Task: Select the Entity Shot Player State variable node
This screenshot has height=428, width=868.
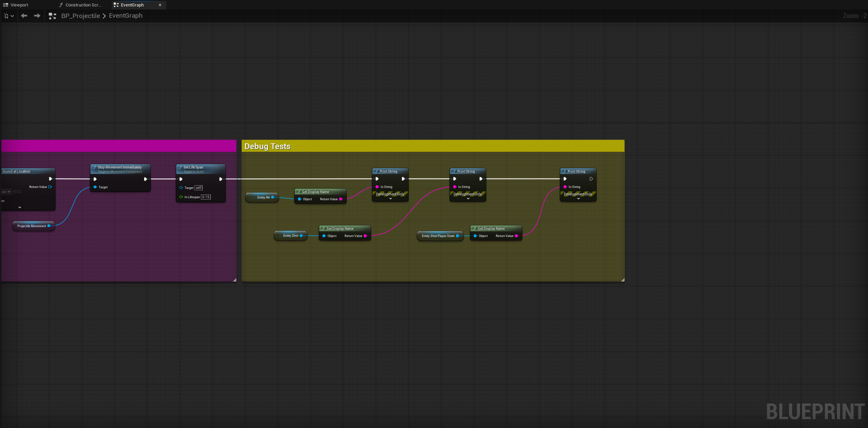Action: pyautogui.click(x=440, y=236)
